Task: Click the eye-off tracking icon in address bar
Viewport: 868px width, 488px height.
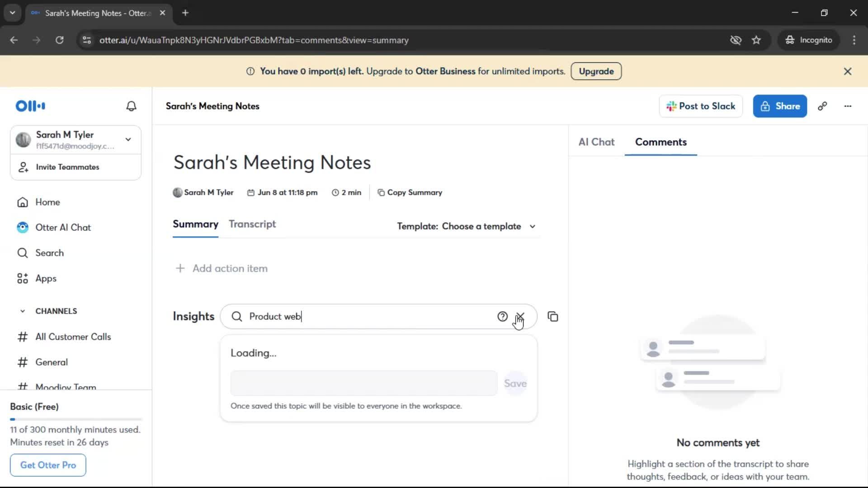Action: (x=736, y=40)
